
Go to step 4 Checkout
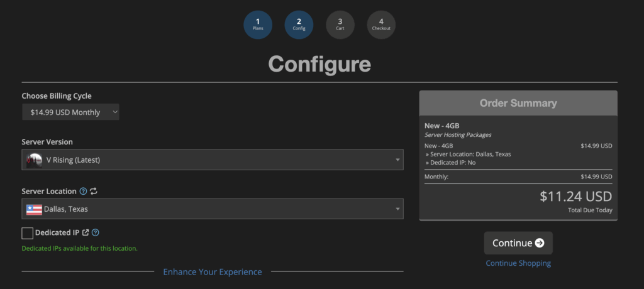point(381,25)
